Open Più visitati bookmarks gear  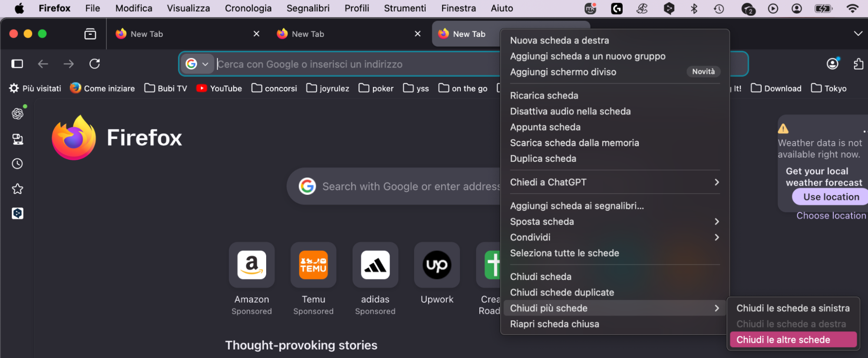coord(35,89)
